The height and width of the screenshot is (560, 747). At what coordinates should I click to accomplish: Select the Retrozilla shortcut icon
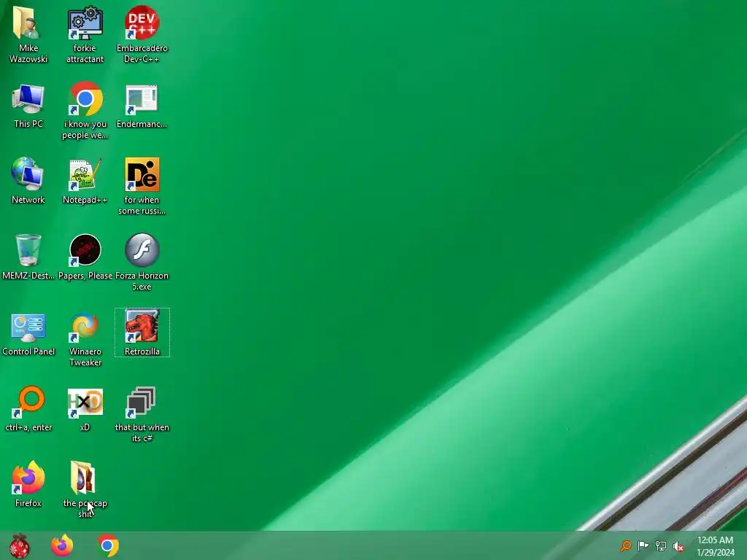142,332
